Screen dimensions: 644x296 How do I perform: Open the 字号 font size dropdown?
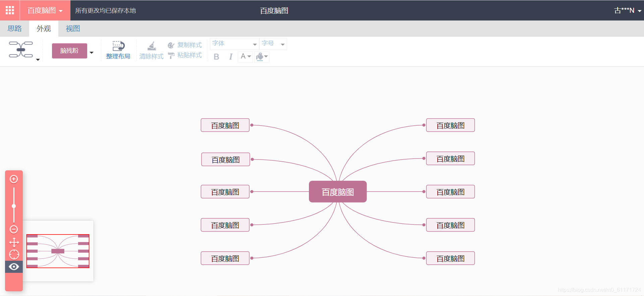point(273,44)
